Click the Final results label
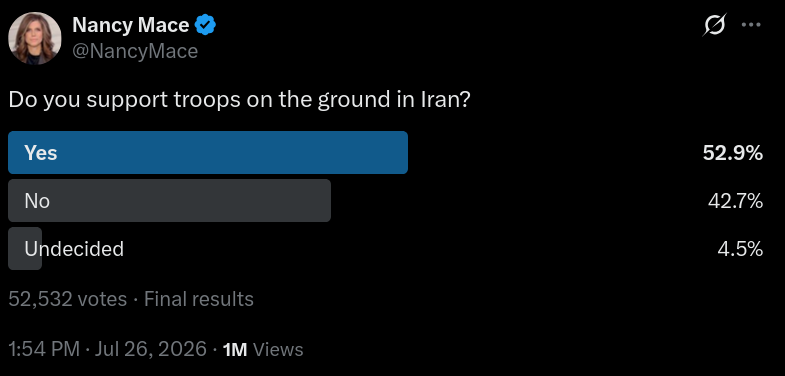 199,299
